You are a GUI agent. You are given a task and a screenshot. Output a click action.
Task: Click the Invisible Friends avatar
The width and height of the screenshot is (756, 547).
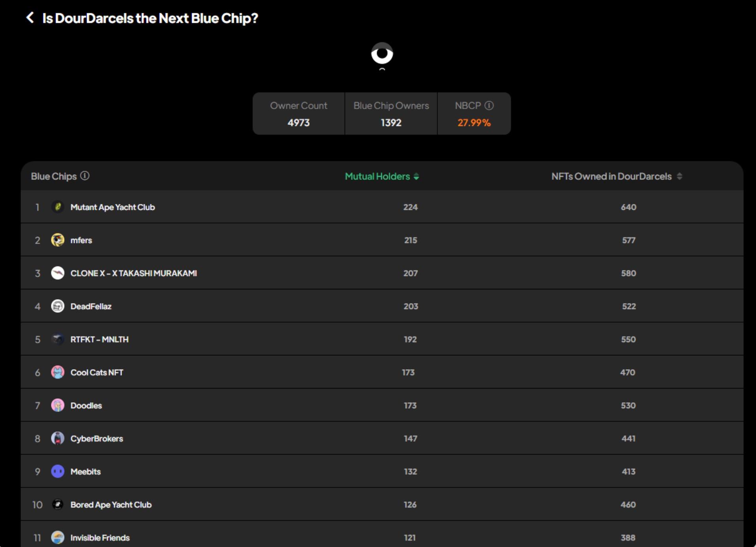[x=58, y=538]
